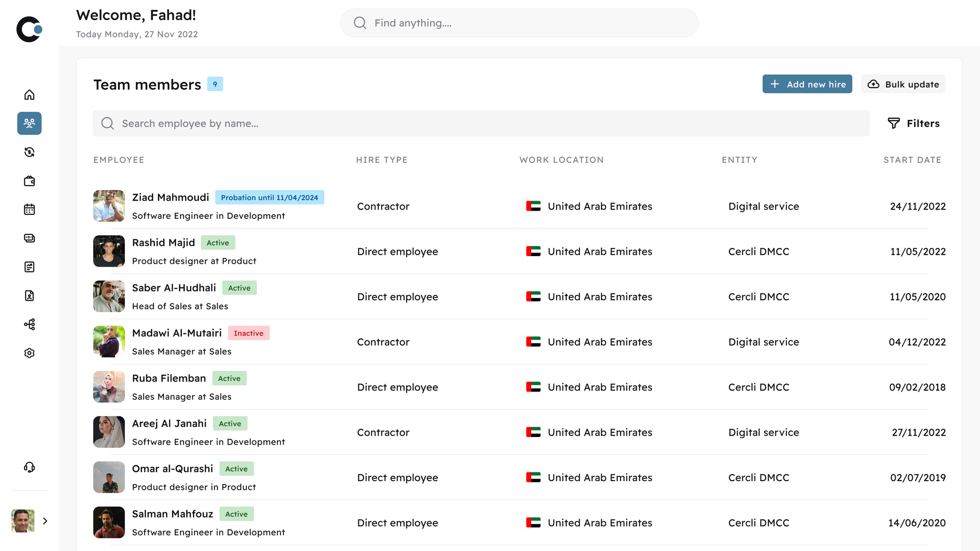Viewport: 980px width, 551px height.
Task: Click the Bulk update button
Action: (903, 84)
